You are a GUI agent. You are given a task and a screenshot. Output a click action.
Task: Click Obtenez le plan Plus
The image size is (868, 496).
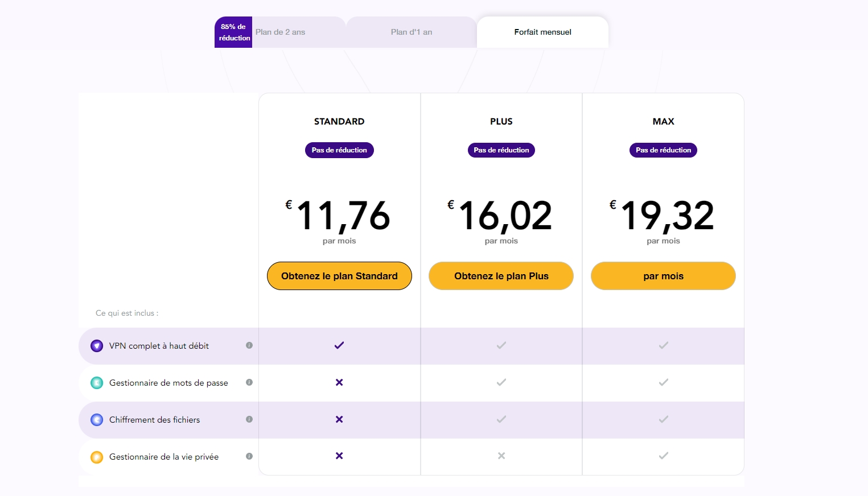pos(501,276)
